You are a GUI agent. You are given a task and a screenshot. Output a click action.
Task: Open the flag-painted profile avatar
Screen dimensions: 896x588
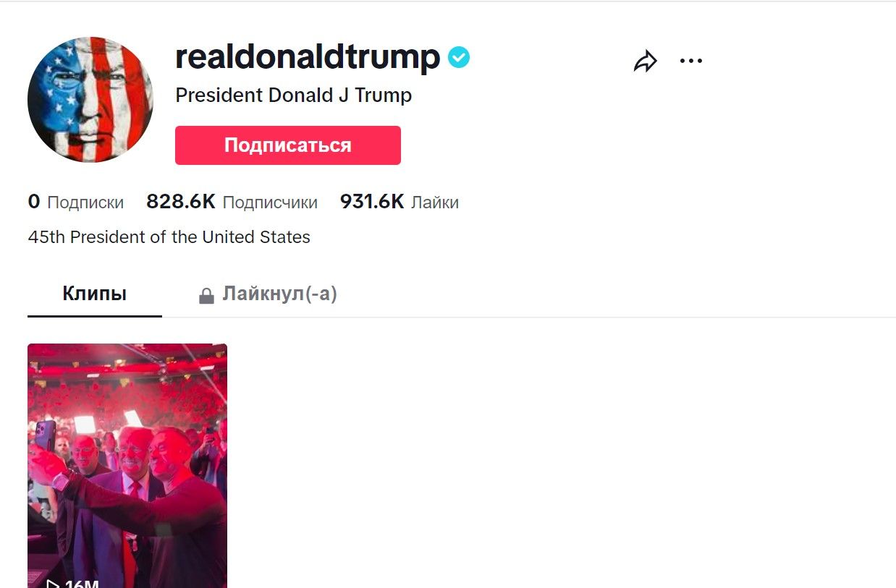click(90, 100)
